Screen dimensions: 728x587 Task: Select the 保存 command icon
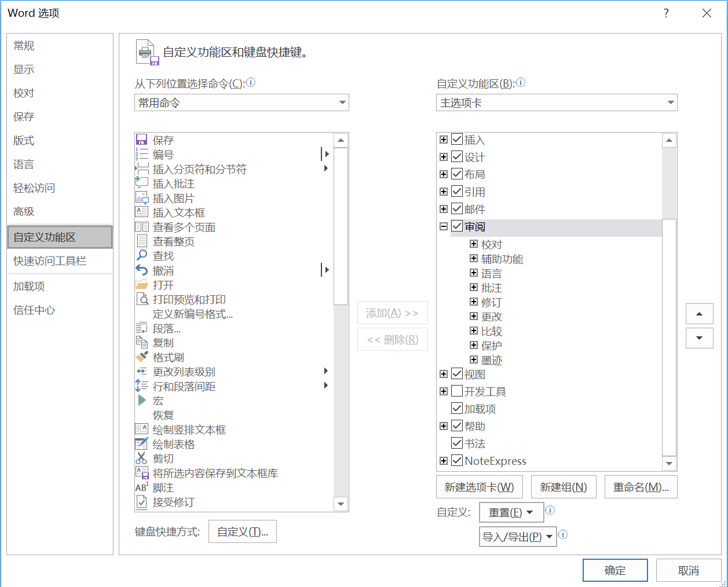[141, 140]
